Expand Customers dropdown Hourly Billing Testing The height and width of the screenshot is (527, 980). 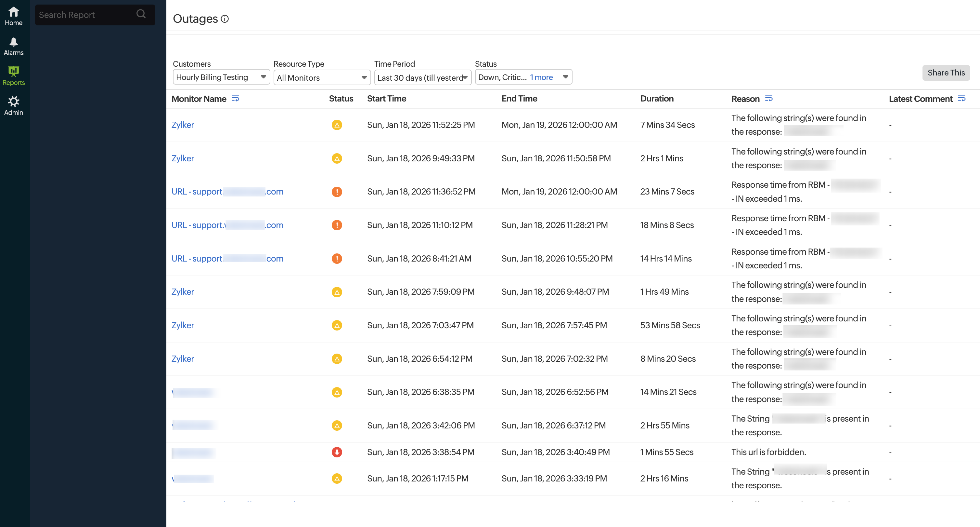221,77
